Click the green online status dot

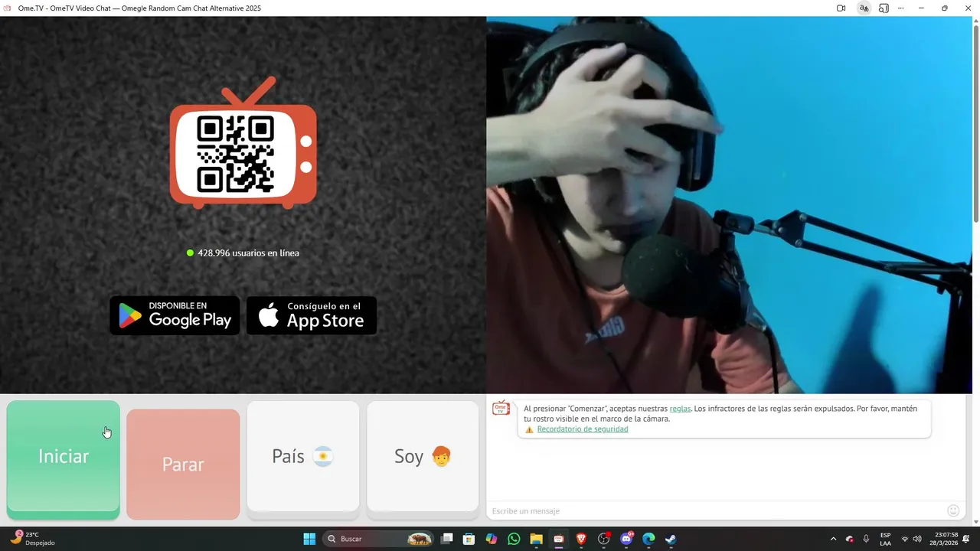coord(190,253)
